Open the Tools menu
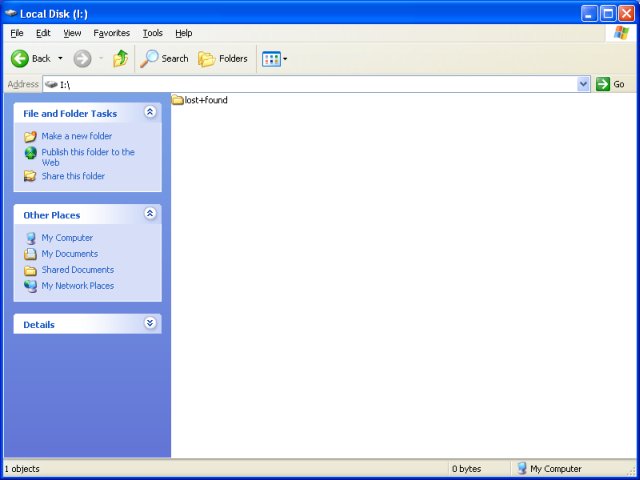640x480 pixels. pos(152,33)
